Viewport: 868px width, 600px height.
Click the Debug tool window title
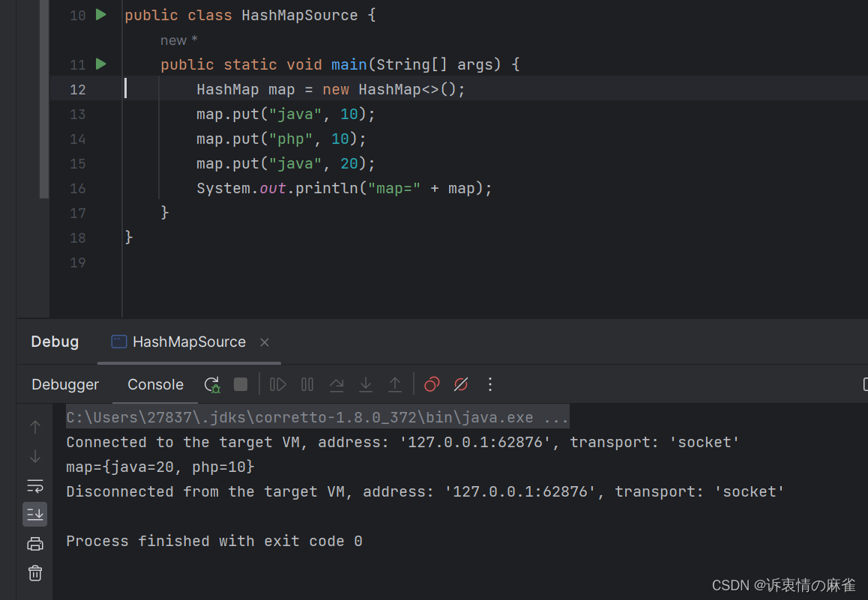(55, 342)
